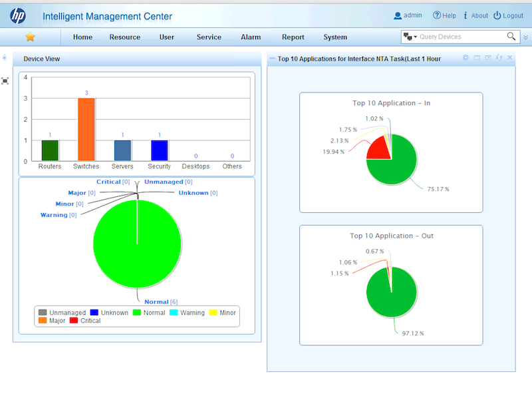Click the Device View panel title
The image size is (532, 394).
click(x=42, y=59)
